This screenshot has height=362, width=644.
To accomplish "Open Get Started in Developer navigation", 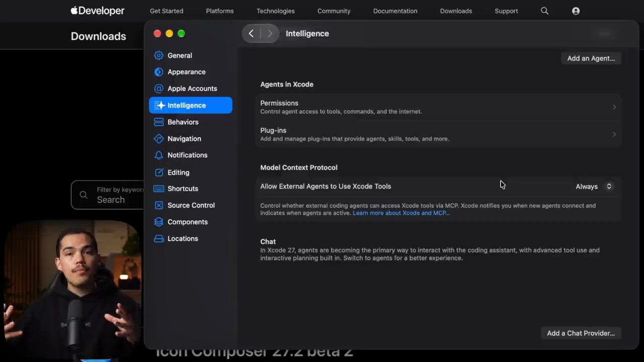I will (x=167, y=11).
